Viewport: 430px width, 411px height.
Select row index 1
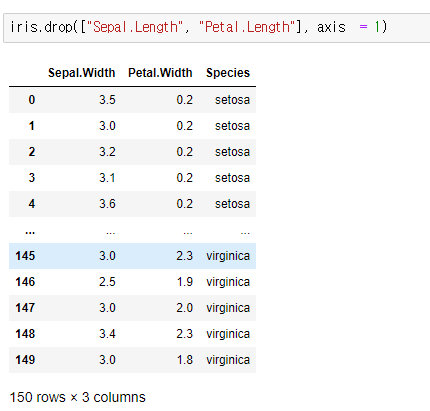click(32, 126)
